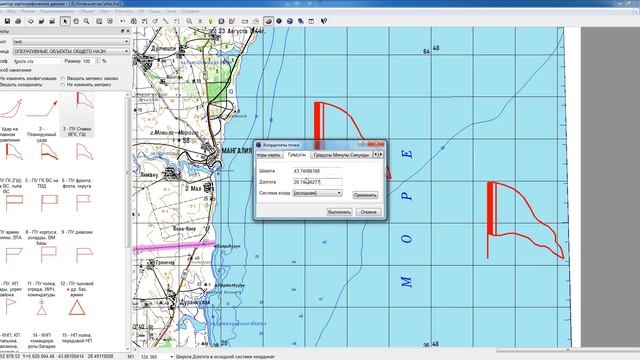Pin the left symbols panel

[x=122, y=31]
